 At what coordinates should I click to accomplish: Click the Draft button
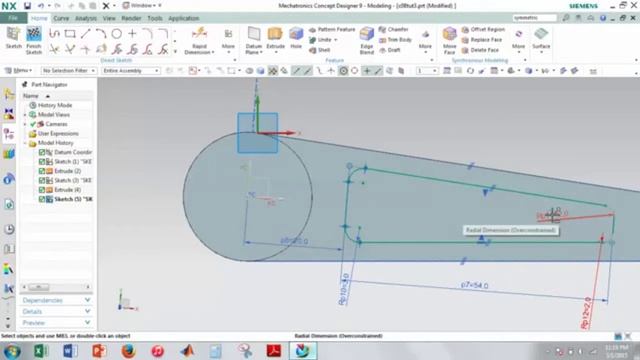click(x=390, y=50)
